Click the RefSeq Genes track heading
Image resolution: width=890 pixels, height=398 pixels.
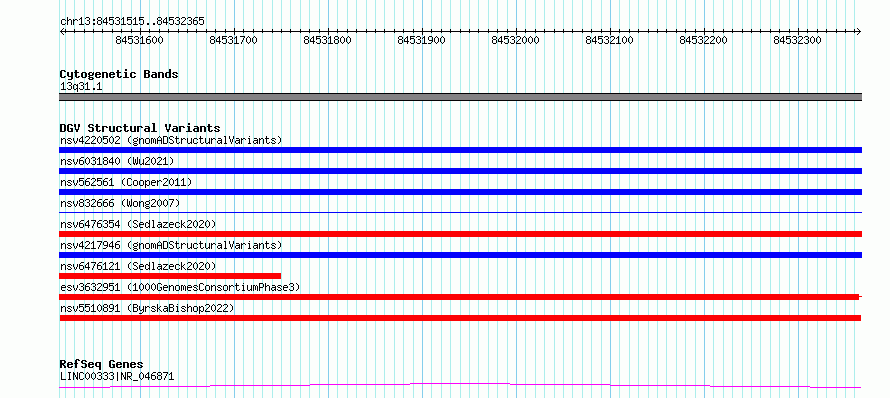pyautogui.click(x=102, y=364)
